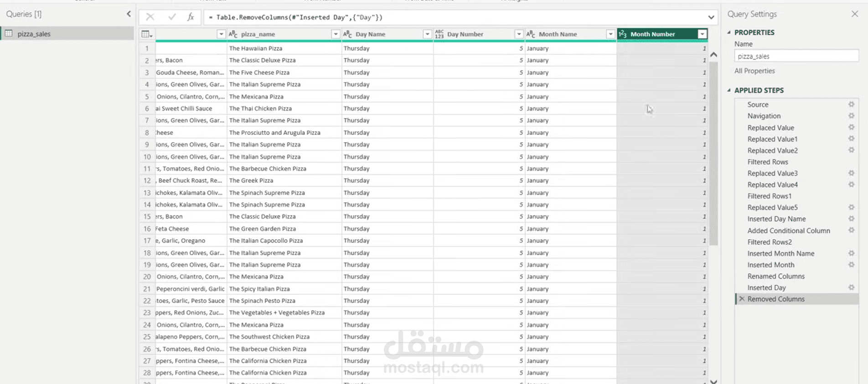Select the Filtered Rows2 applied step
The image size is (868, 384).
point(769,242)
